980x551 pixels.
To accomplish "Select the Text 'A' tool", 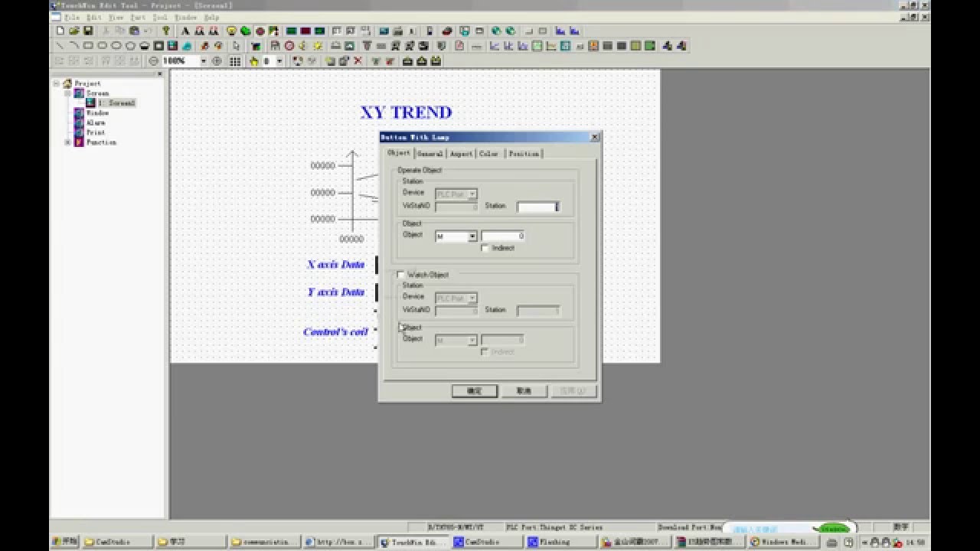I will click(185, 31).
